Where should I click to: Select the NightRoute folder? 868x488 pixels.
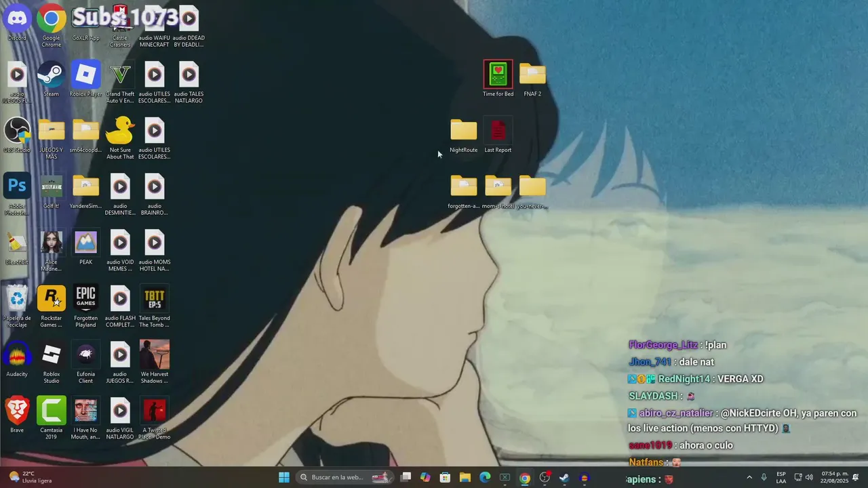464,135
